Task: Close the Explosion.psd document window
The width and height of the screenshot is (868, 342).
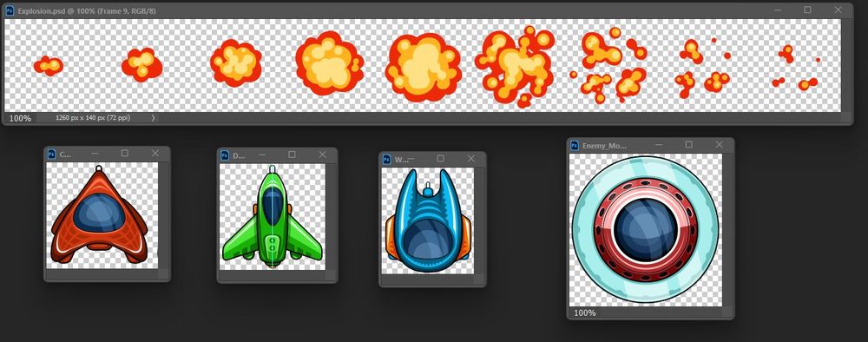Action: point(838,10)
